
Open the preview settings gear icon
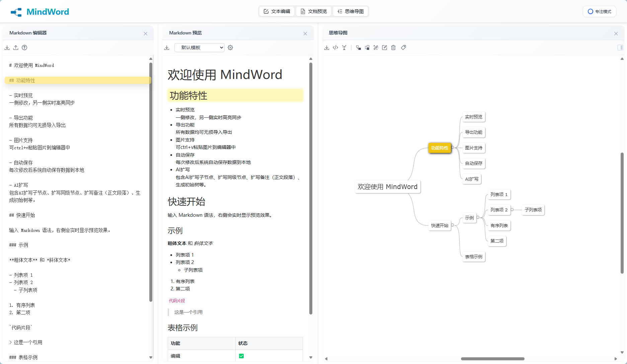tap(230, 48)
